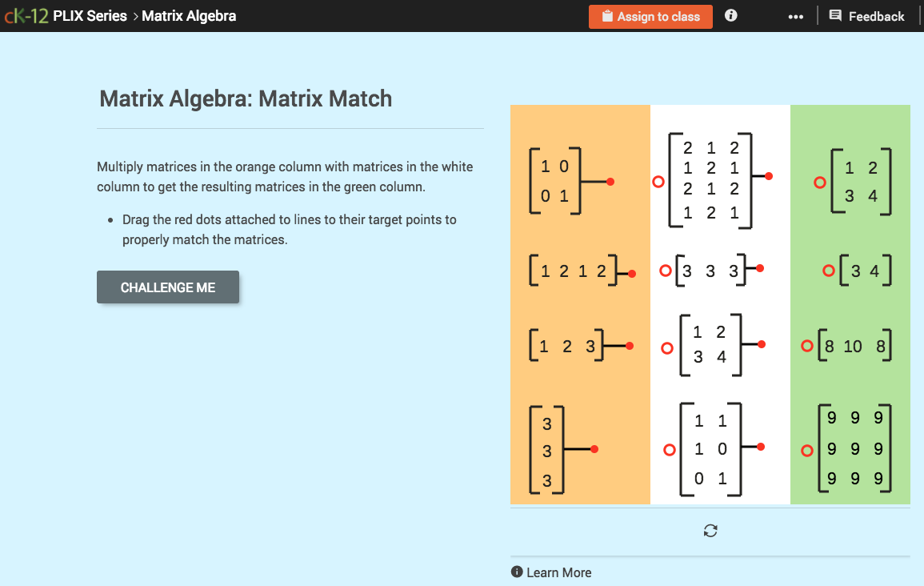The width and height of the screenshot is (924, 586).
Task: Click the PLIX Series menu label
Action: 90,15
